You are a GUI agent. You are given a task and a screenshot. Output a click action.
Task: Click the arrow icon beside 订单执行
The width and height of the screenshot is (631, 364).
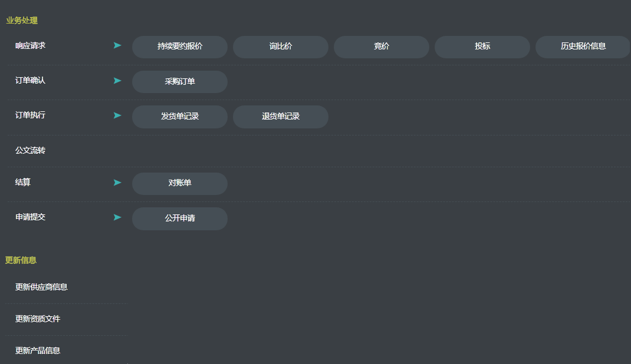click(117, 115)
